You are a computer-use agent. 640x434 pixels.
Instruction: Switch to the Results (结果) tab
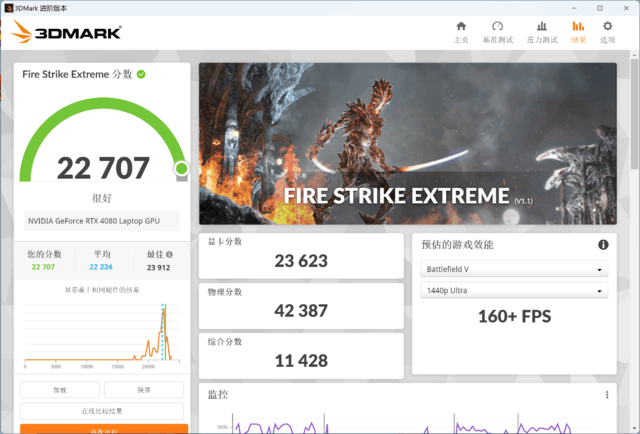[578, 32]
